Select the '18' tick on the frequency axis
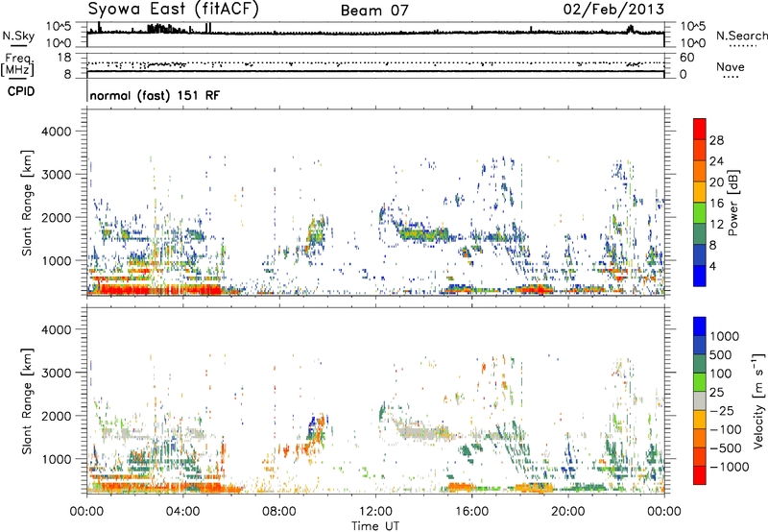The width and height of the screenshot is (768, 532). click(x=63, y=58)
